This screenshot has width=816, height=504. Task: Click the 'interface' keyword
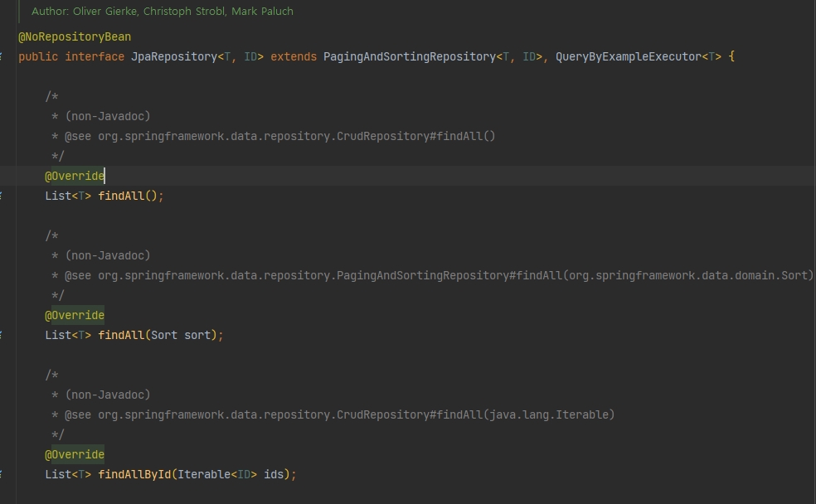(x=95, y=56)
